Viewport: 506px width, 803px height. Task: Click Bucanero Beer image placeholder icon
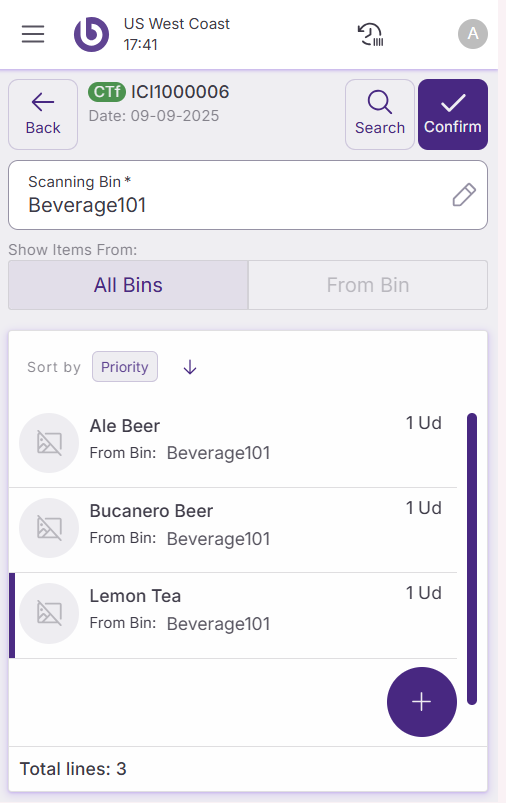(x=49, y=528)
